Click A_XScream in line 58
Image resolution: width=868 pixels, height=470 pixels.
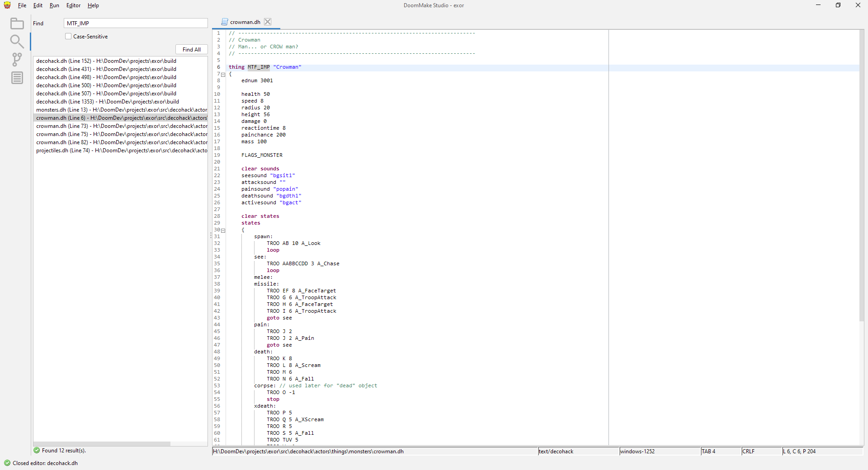(309, 419)
